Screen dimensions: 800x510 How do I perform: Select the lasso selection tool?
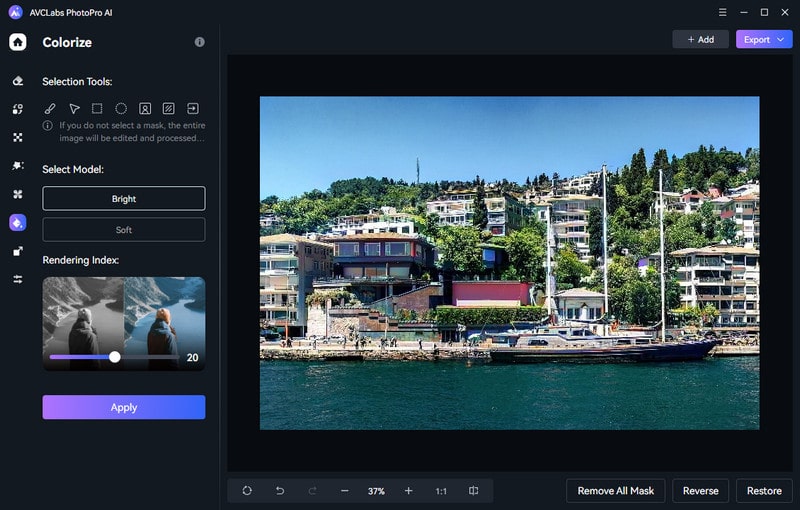click(x=74, y=108)
